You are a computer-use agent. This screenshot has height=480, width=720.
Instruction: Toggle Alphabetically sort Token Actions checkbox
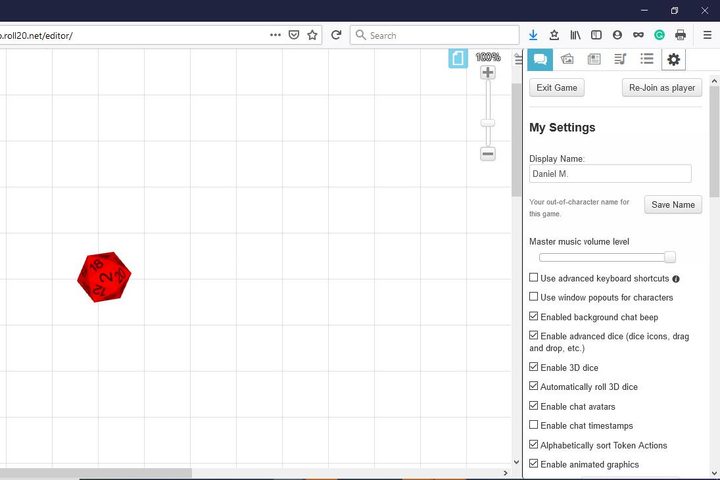(534, 444)
